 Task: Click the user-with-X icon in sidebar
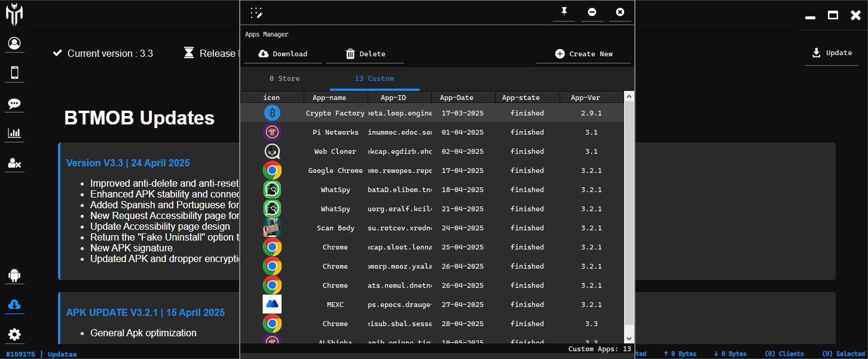(14, 163)
